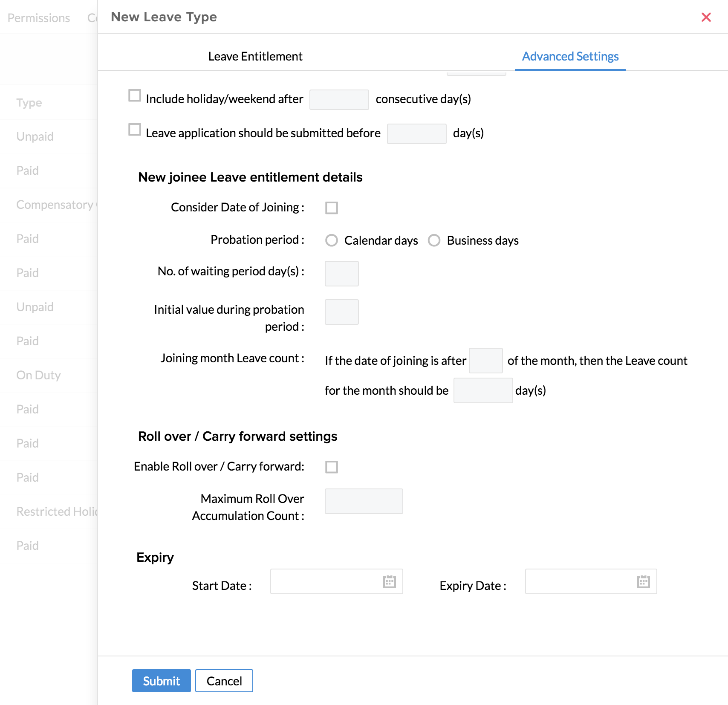Check Leave application should be submitted before
This screenshot has height=705, width=728.
pyautogui.click(x=135, y=130)
